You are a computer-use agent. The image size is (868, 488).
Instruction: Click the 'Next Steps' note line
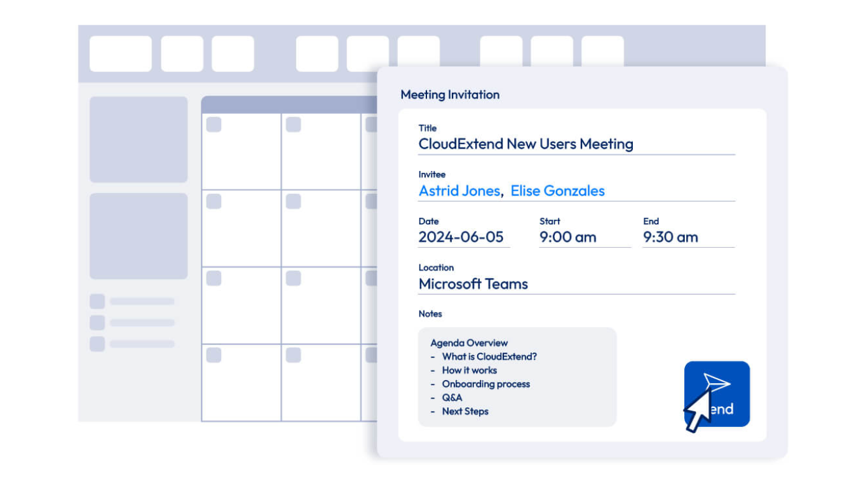click(465, 412)
